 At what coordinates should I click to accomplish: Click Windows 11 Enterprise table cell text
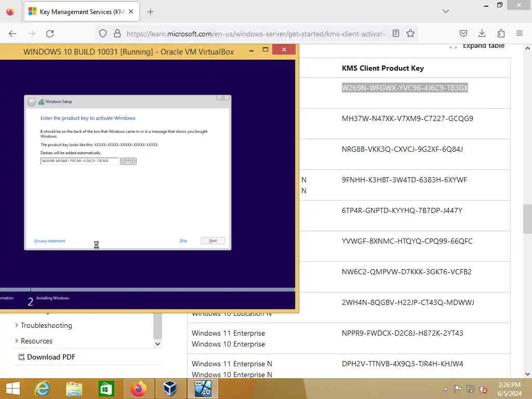[229, 333]
